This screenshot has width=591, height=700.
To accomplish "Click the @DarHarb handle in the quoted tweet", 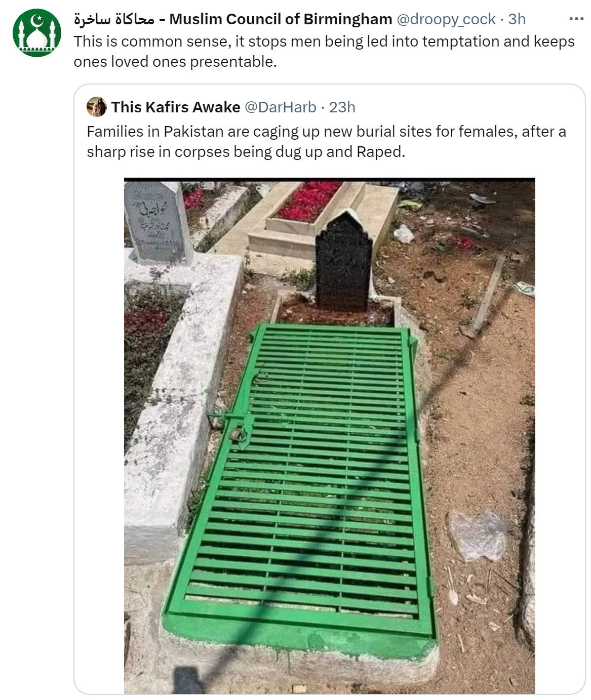I will 281,107.
